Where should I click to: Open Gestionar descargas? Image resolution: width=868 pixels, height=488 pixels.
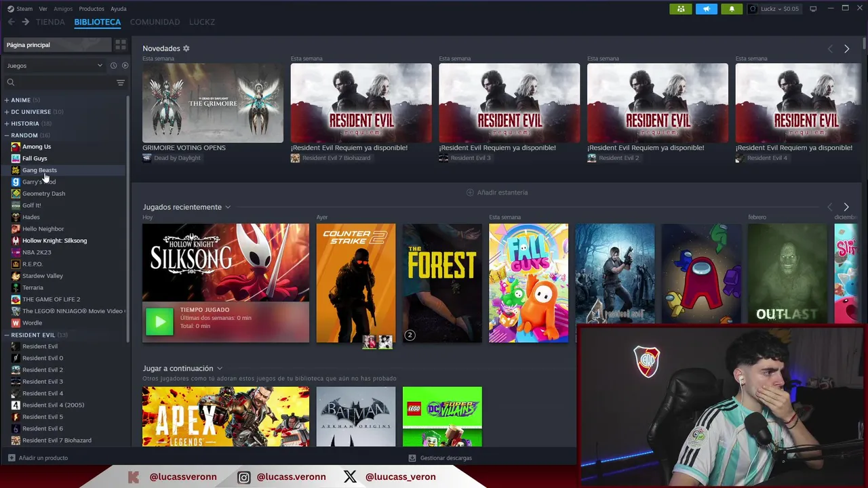tap(440, 458)
